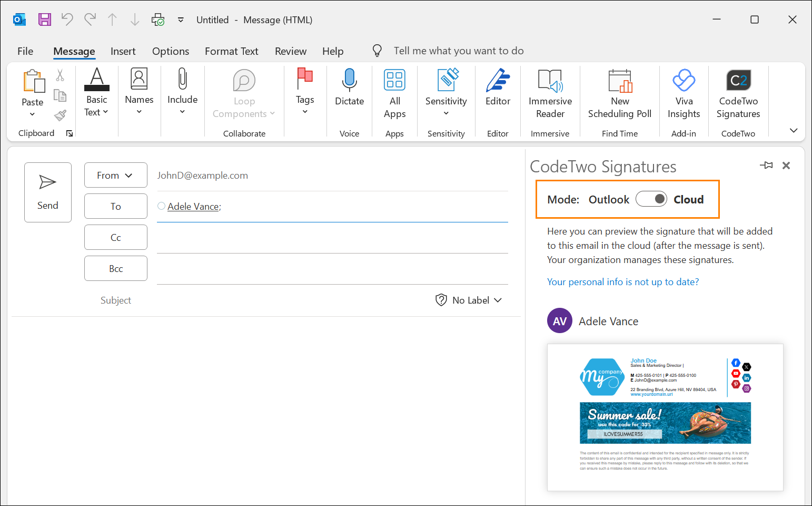Start Dictate with the microphone icon

pos(350,88)
